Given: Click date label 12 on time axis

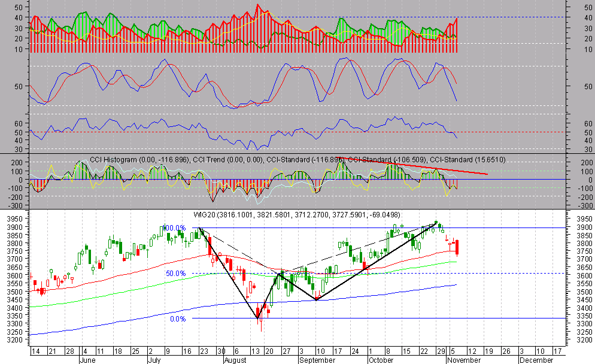Looking at the screenshot, I should (472, 351).
